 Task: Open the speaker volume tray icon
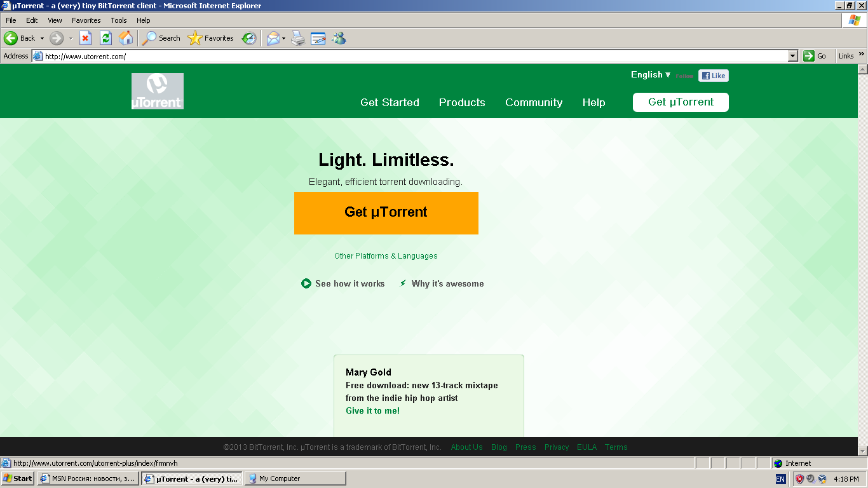coord(811,479)
